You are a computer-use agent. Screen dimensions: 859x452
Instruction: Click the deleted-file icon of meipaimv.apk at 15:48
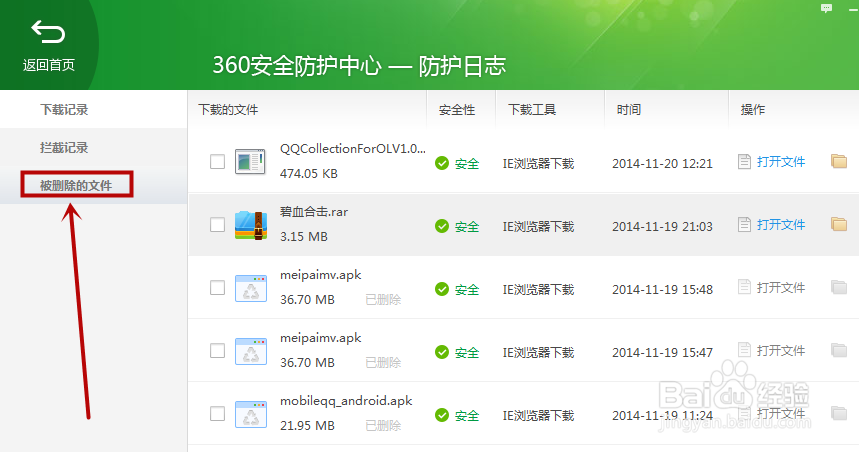[x=251, y=288]
